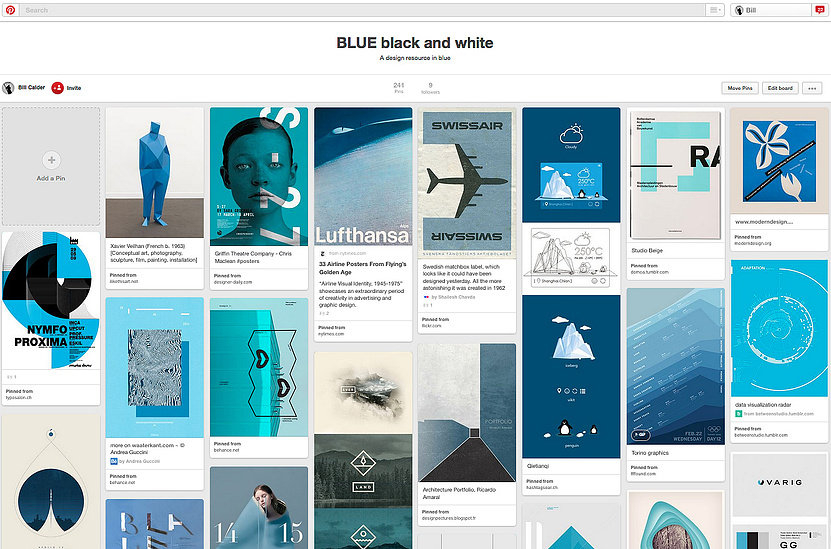The width and height of the screenshot is (831, 549).
Task: Click the by Andrea Guccini attribution
Action: pos(139,461)
